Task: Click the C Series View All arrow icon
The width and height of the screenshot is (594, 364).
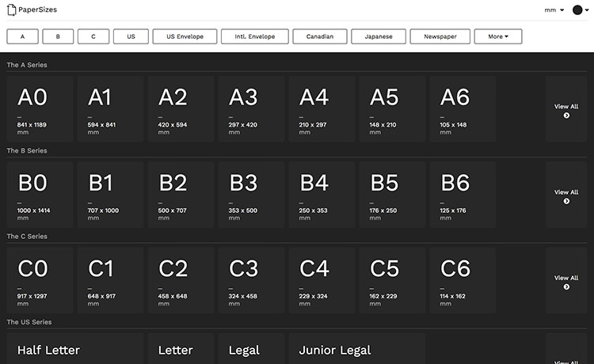Action: 566,286
